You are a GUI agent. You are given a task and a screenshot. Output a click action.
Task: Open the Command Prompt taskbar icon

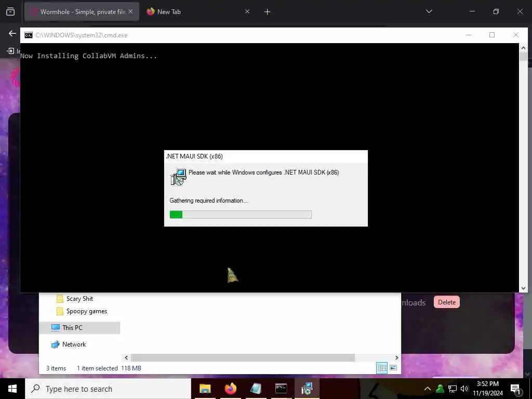tap(281, 389)
